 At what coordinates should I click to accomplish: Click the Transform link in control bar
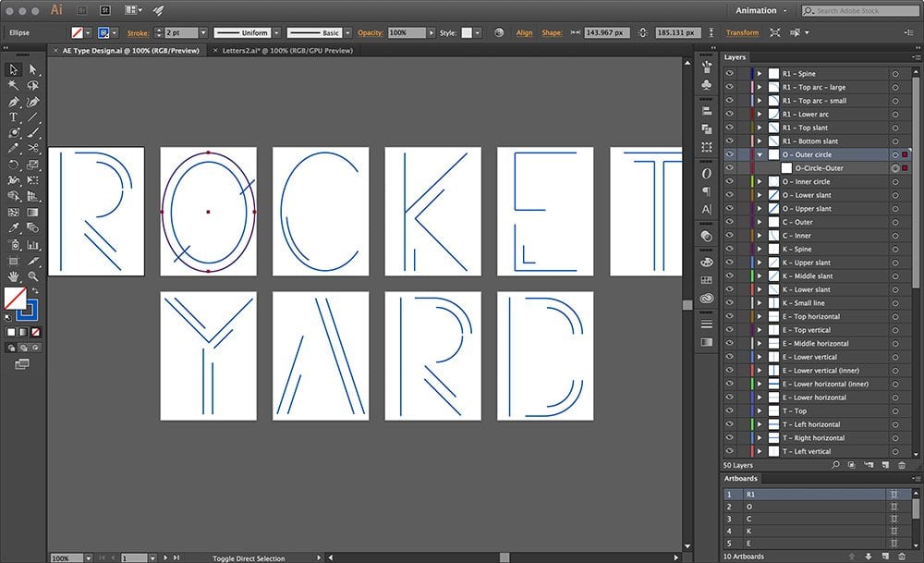742,32
